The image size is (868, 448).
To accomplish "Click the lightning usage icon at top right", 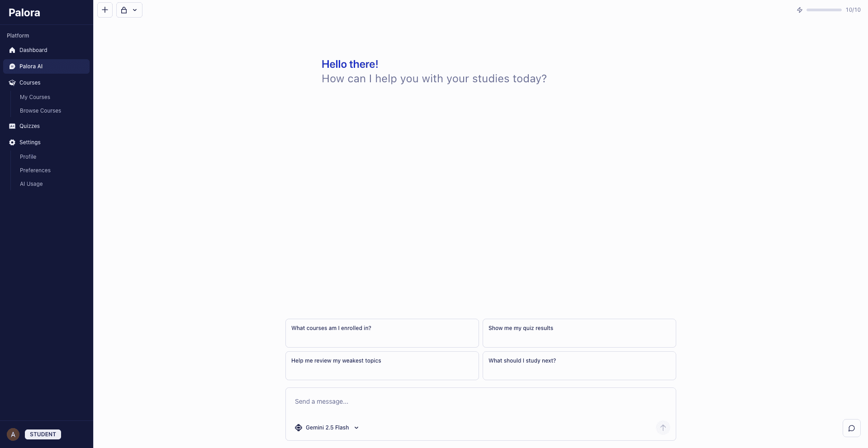I will coord(799,9).
